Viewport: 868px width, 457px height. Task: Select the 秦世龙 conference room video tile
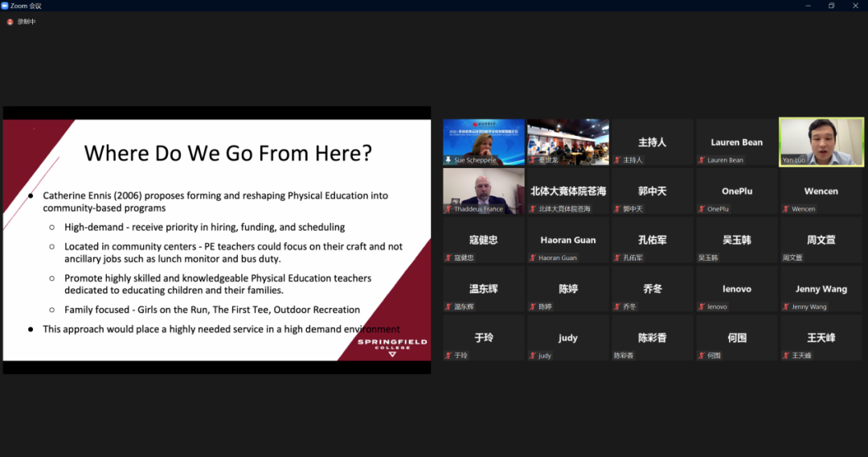(567, 140)
